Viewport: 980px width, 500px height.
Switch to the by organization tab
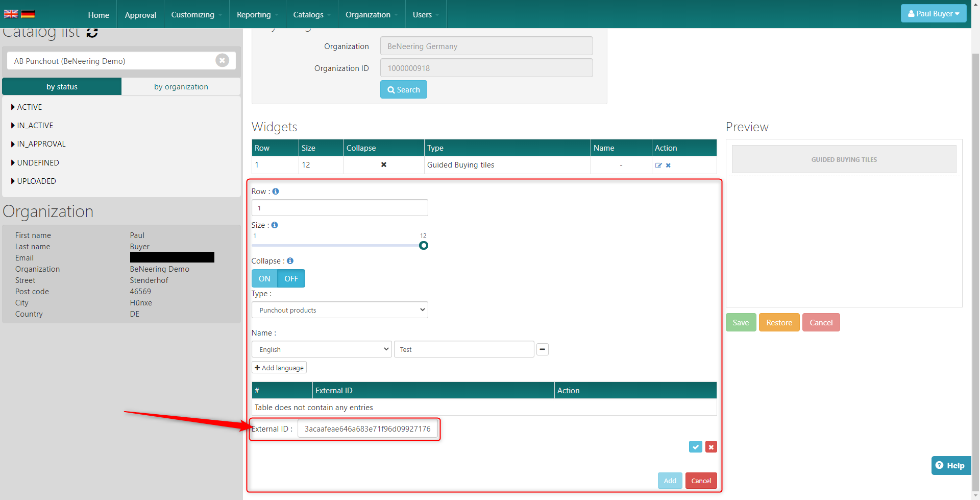(x=181, y=87)
